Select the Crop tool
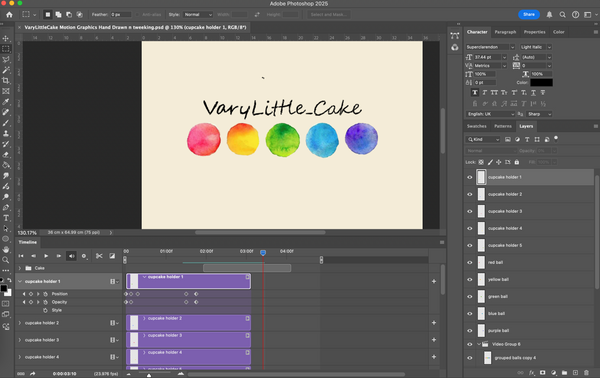The height and width of the screenshot is (378, 600). [6, 80]
